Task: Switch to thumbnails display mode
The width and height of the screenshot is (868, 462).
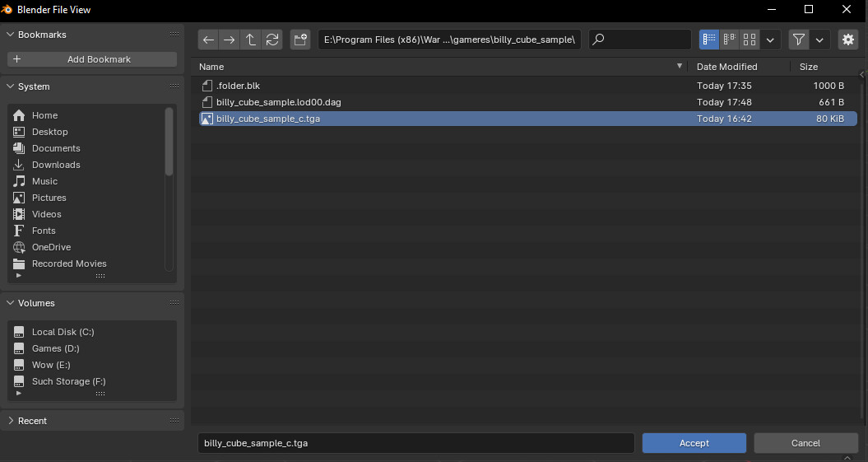Action: point(750,40)
